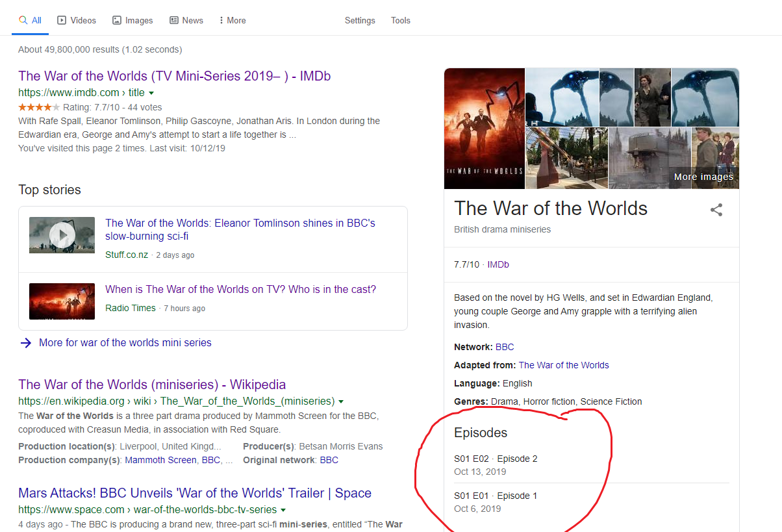The height and width of the screenshot is (532, 782).
Task: Click More images in knowledge panel
Action: (703, 177)
